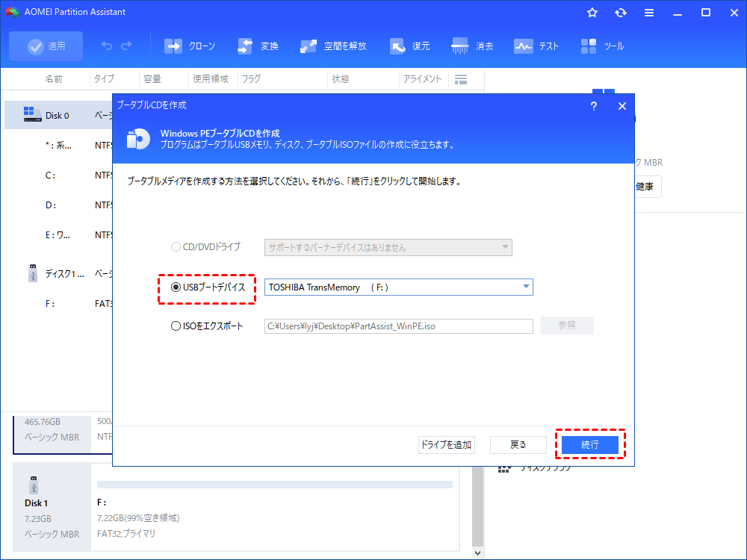Image resolution: width=747 pixels, height=560 pixels.
Task: Click the ISO export path field
Action: tap(399, 326)
